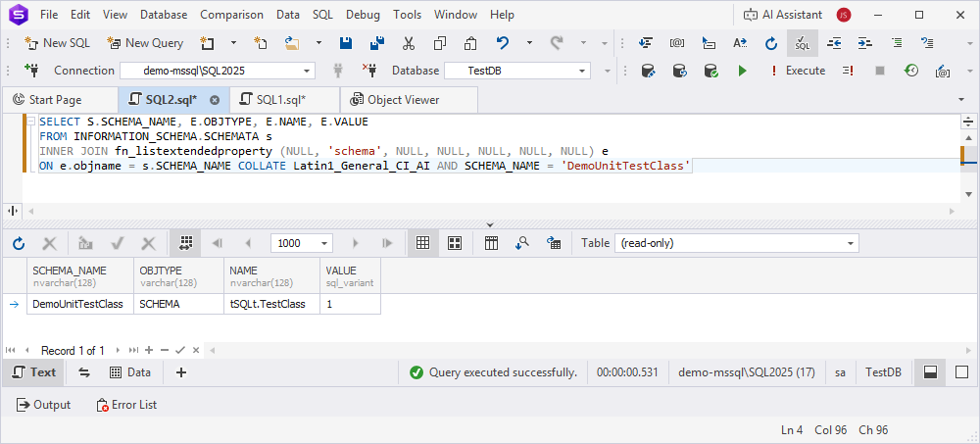This screenshot has height=444, width=980.
Task: Create a new SQL document
Action: [57, 43]
